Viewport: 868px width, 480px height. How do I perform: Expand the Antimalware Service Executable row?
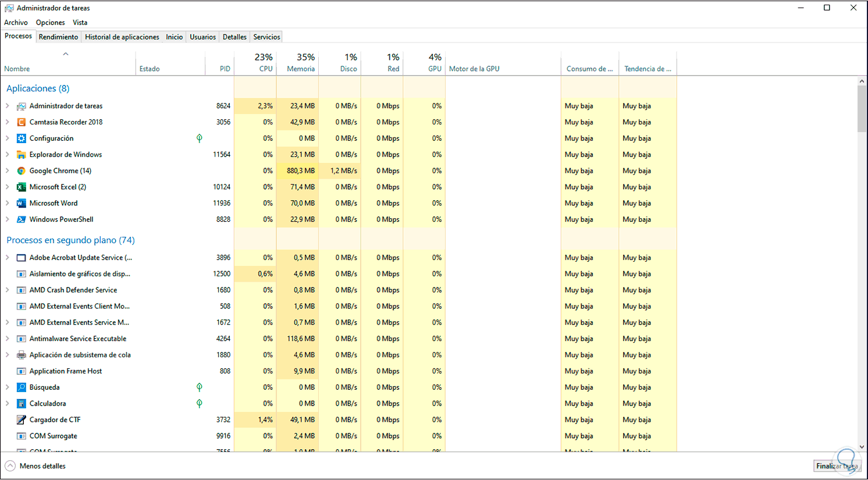[x=8, y=339]
